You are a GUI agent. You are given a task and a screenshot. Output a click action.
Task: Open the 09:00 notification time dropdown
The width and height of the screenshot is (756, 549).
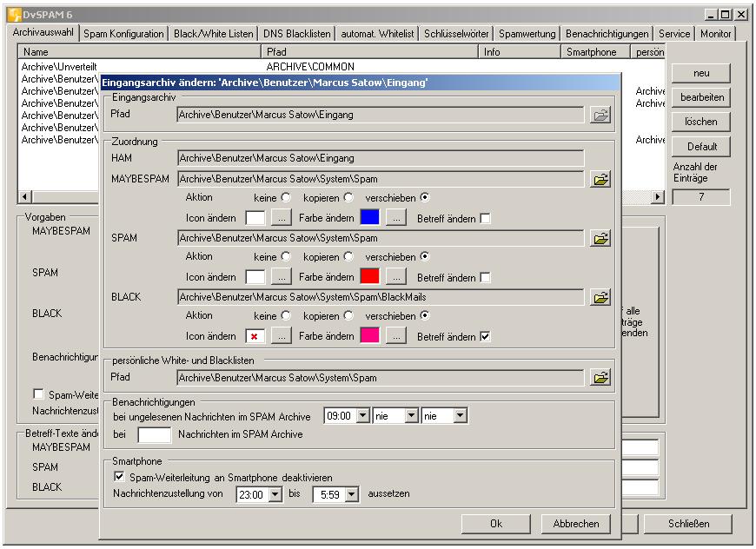(363, 415)
